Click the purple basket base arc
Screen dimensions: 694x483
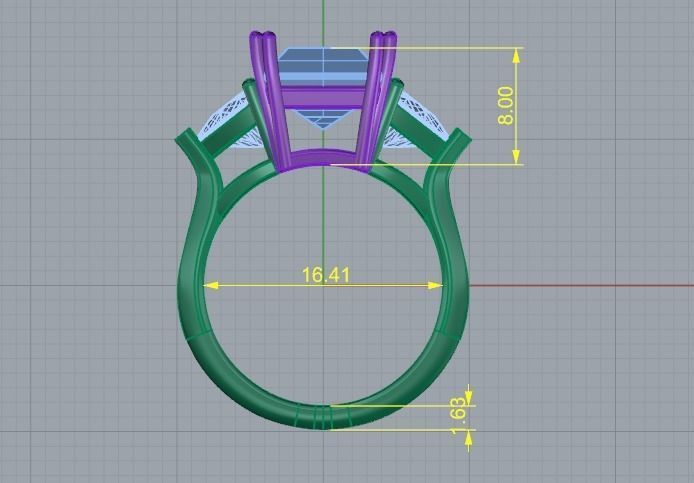coord(324,160)
